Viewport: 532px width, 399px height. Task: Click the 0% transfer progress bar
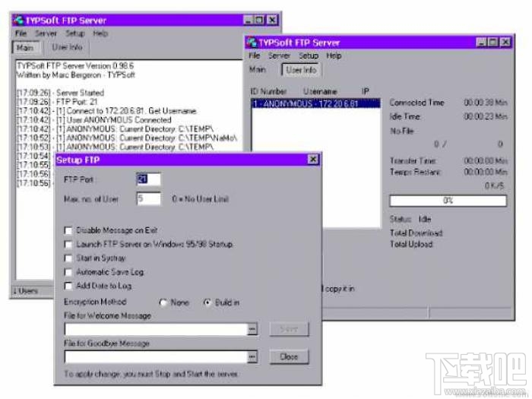pyautogui.click(x=448, y=201)
